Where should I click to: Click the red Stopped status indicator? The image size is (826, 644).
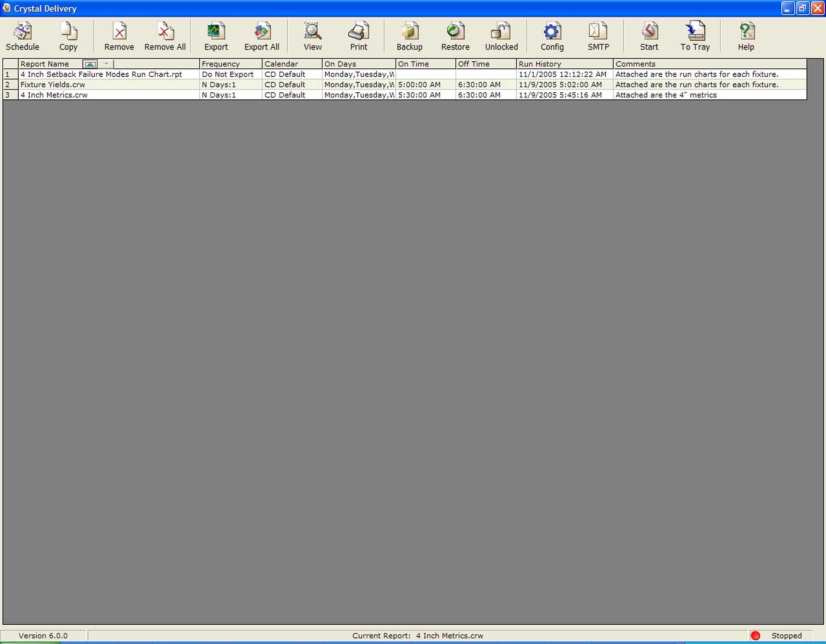pos(755,635)
